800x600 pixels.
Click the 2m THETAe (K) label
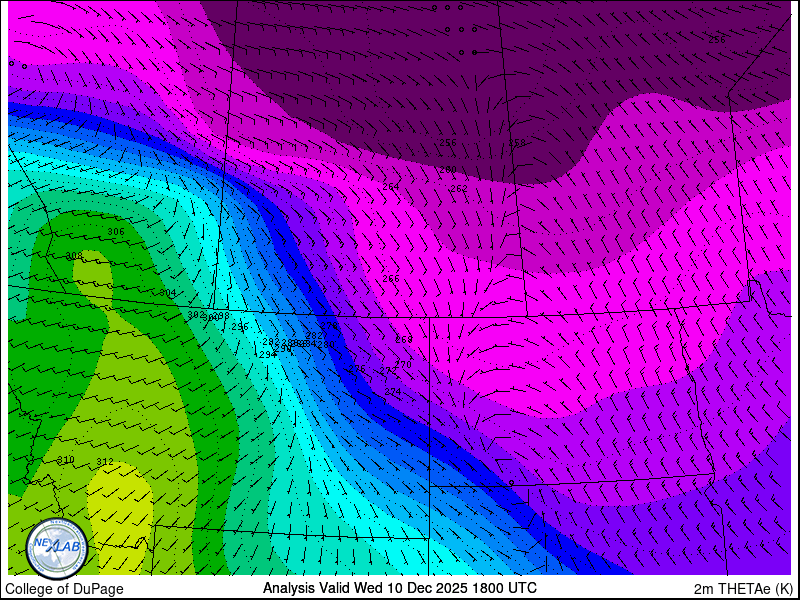743,589
